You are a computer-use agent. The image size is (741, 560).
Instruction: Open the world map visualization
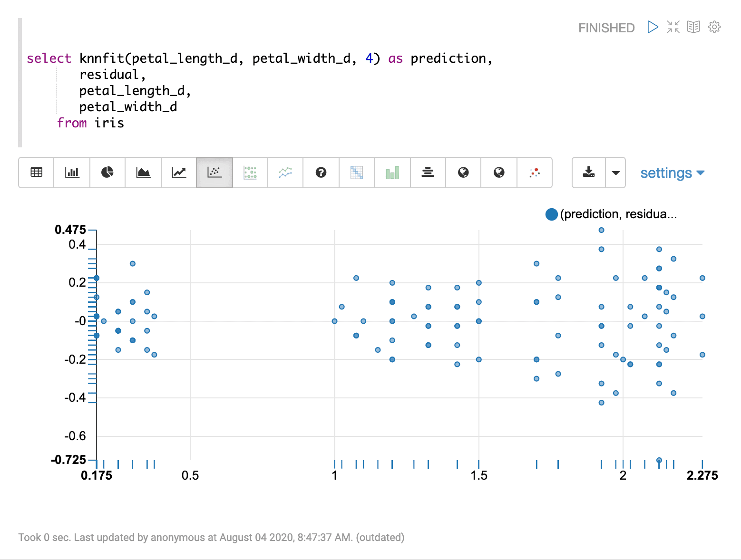pyautogui.click(x=463, y=173)
